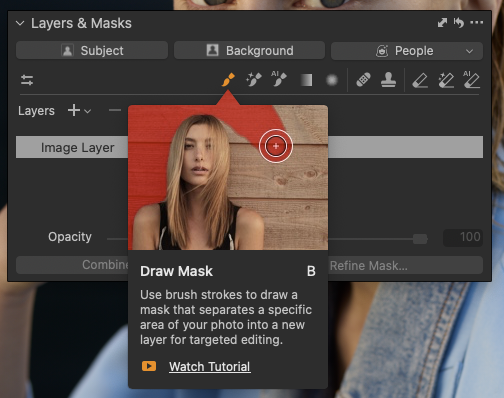
Task: Click the Draw Mask tooltip title
Action: (x=176, y=271)
